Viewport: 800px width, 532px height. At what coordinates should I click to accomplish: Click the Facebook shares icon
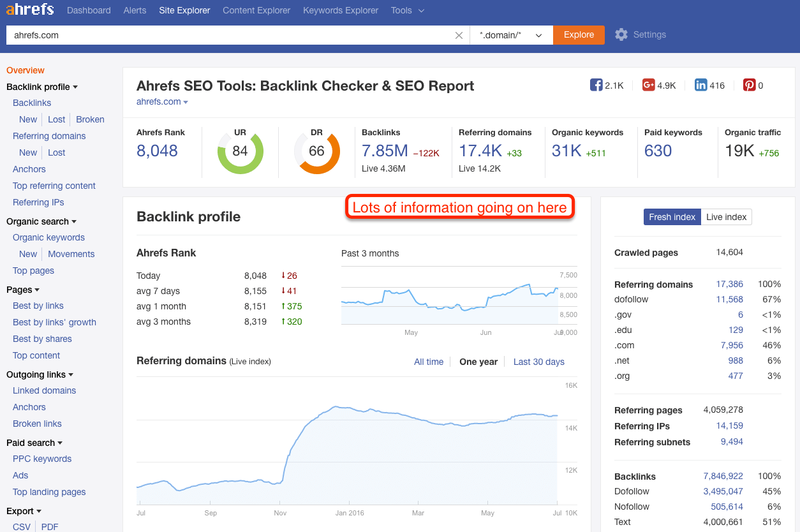tap(596, 85)
